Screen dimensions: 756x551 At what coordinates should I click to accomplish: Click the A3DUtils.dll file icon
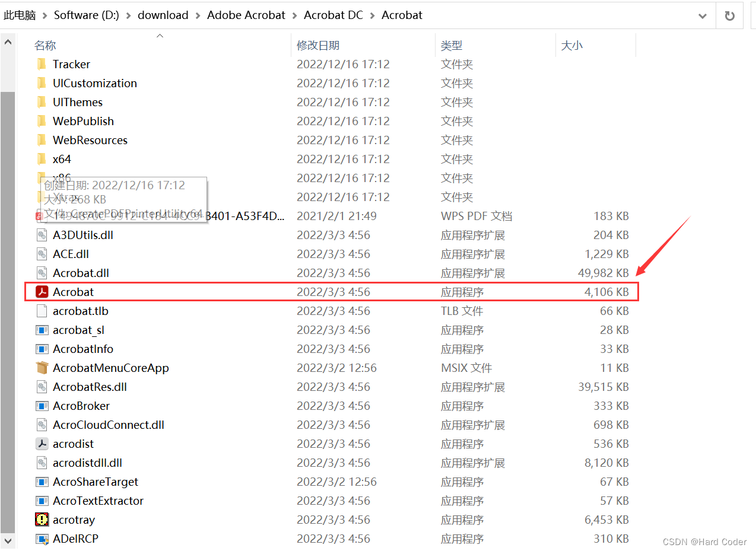click(42, 235)
